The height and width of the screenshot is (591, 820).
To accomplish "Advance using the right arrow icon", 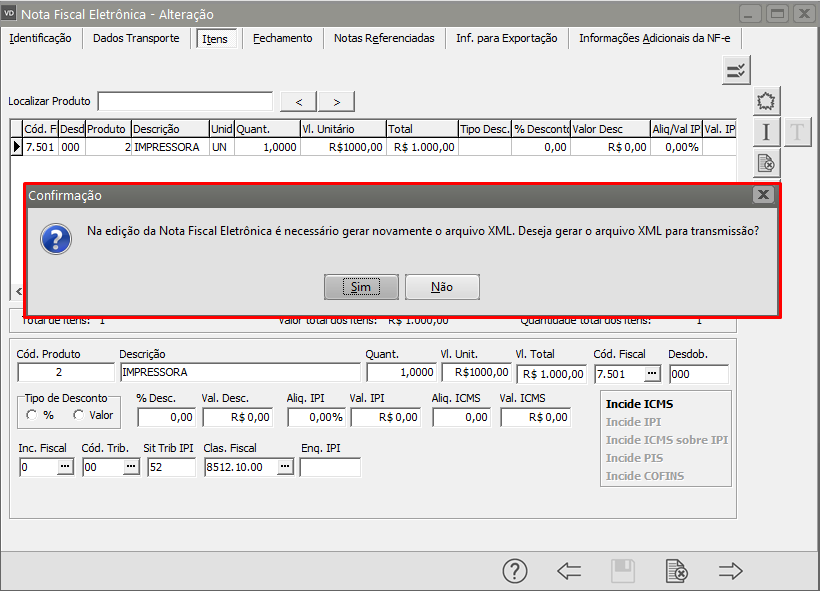I will tap(731, 571).
